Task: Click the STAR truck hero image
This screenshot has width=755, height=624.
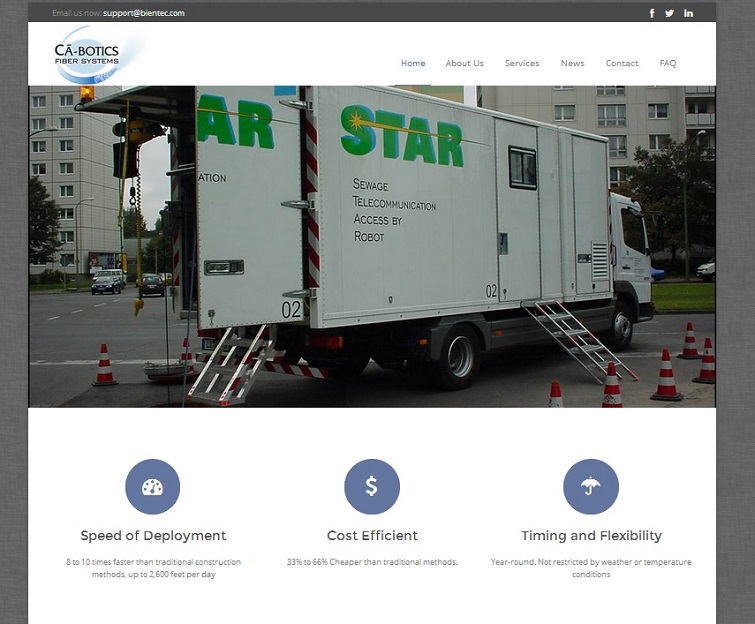Action: (x=372, y=247)
